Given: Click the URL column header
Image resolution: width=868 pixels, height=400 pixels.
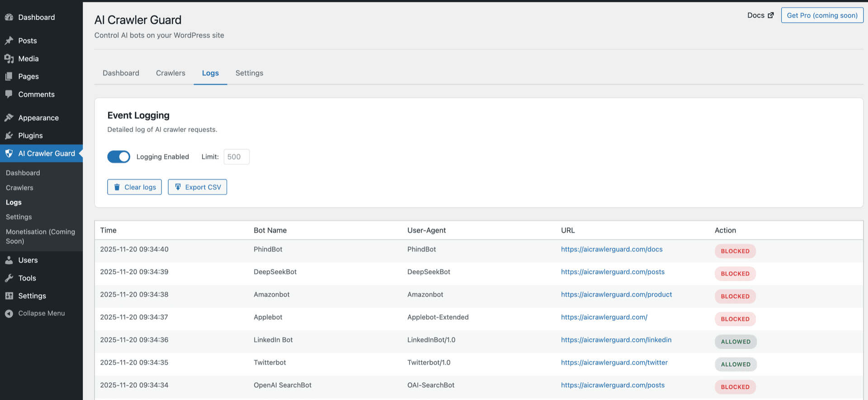Looking at the screenshot, I should [x=568, y=230].
